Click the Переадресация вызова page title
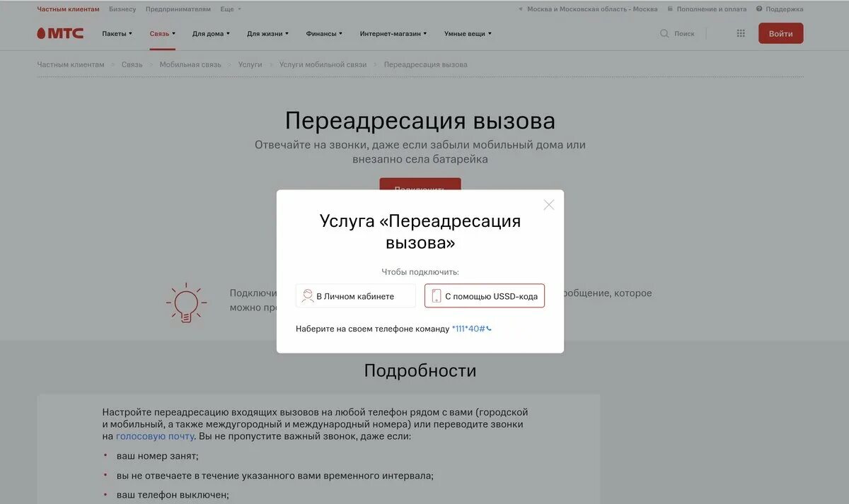This screenshot has width=849, height=504. [x=420, y=121]
